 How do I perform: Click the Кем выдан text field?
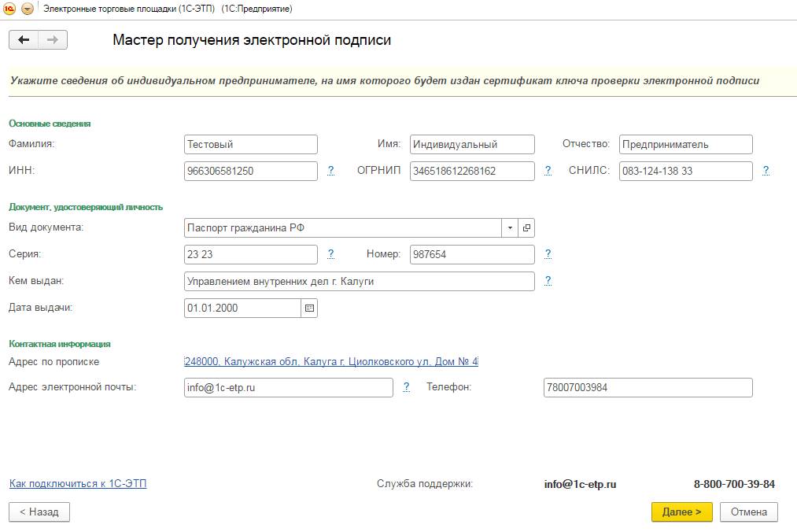click(x=358, y=281)
